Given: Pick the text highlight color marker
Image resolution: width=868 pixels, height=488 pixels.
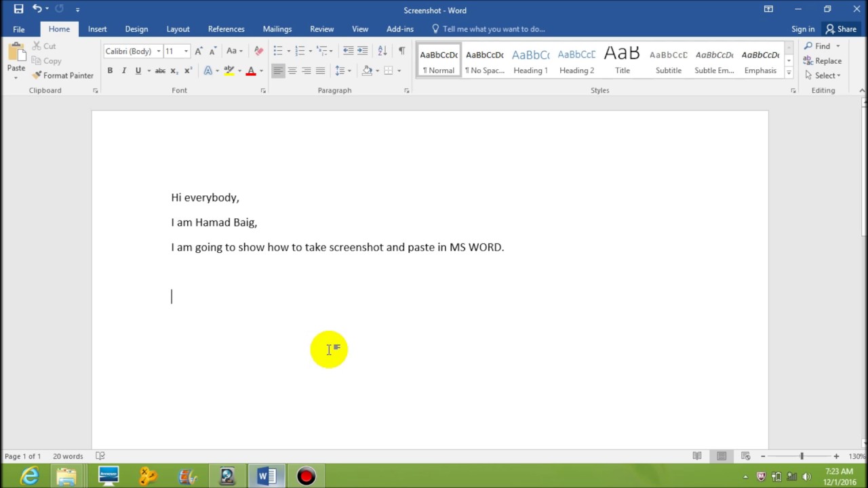Looking at the screenshot, I should point(229,70).
